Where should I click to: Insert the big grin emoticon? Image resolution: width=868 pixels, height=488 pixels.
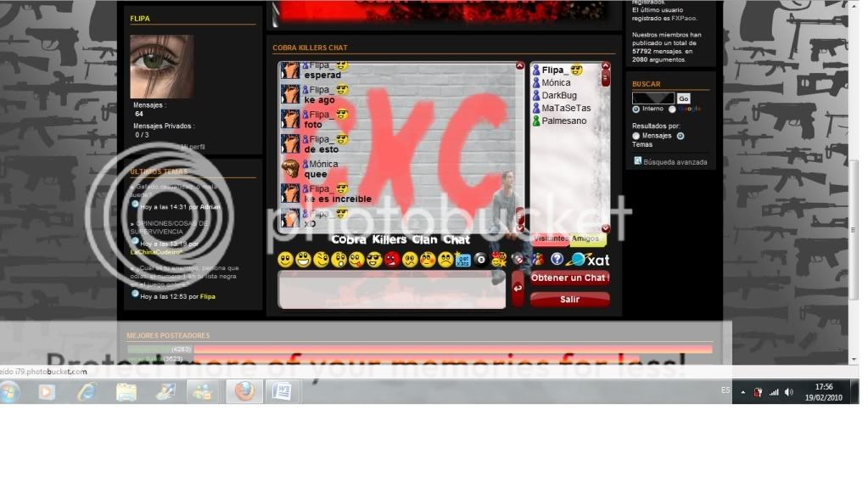click(x=303, y=260)
